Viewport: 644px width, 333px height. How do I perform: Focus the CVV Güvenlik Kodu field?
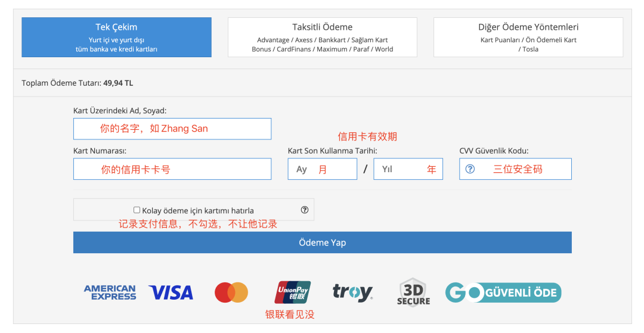click(x=515, y=169)
